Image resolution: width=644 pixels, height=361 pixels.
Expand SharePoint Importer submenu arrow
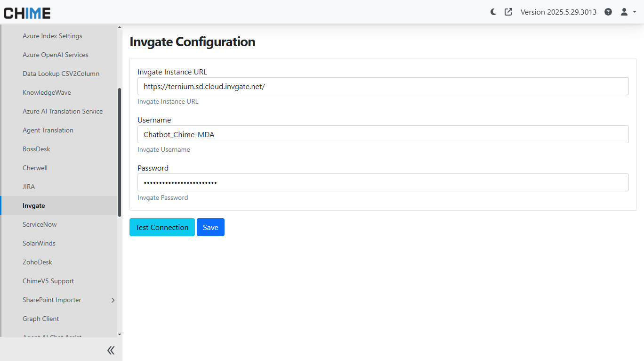click(113, 300)
